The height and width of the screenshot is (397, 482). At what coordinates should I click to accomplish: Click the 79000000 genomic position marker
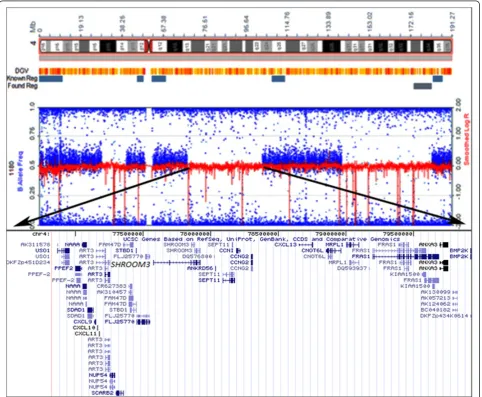point(331,234)
